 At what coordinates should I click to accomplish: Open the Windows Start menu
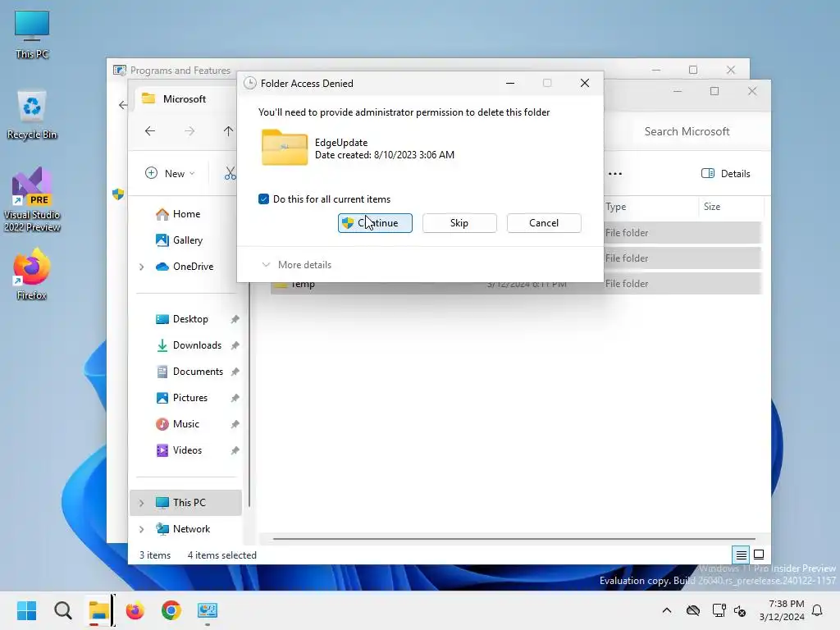[27, 610]
